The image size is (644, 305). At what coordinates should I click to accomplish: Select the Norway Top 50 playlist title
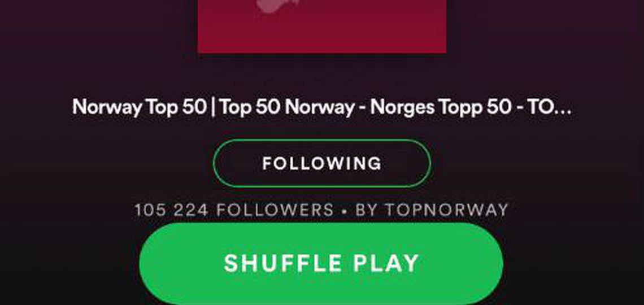tap(321, 107)
